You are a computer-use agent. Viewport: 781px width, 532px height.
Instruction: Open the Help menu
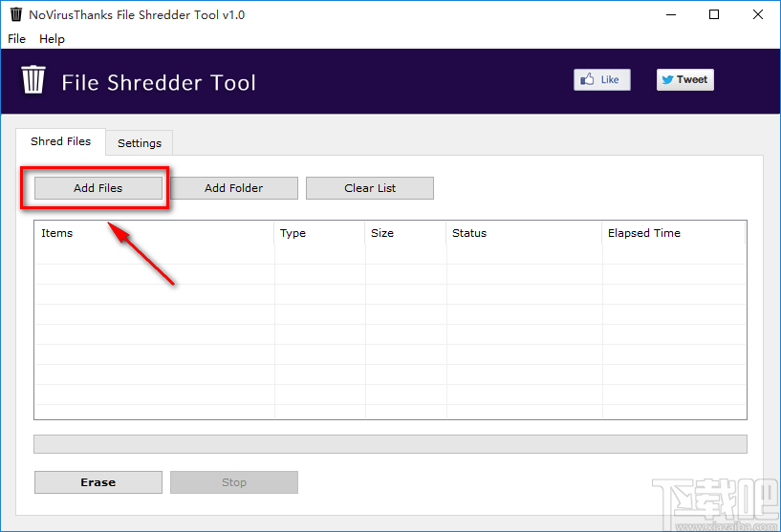tap(52, 39)
